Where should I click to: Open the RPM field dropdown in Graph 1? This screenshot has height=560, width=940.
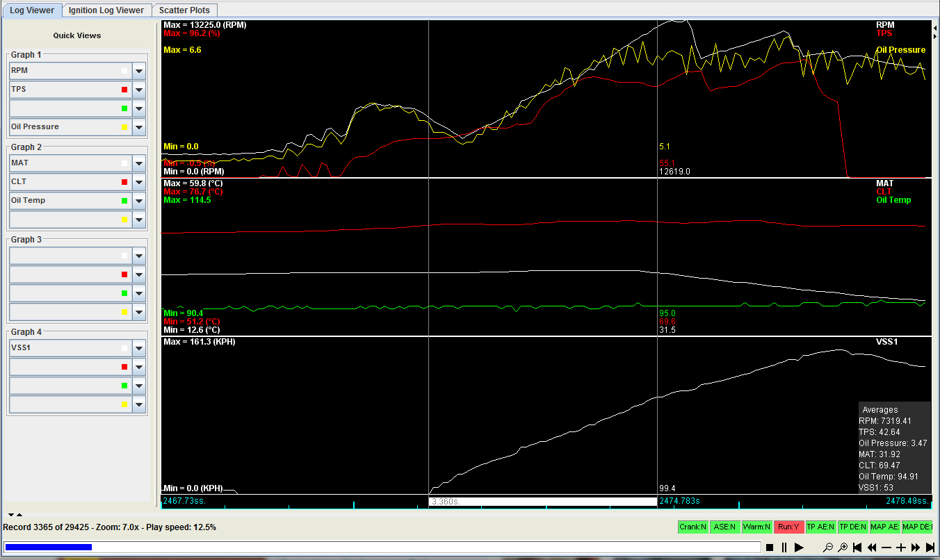pos(139,71)
